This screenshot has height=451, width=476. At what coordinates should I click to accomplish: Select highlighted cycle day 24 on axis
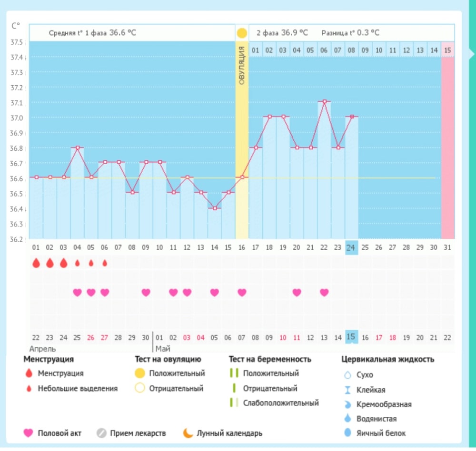pyautogui.click(x=351, y=247)
